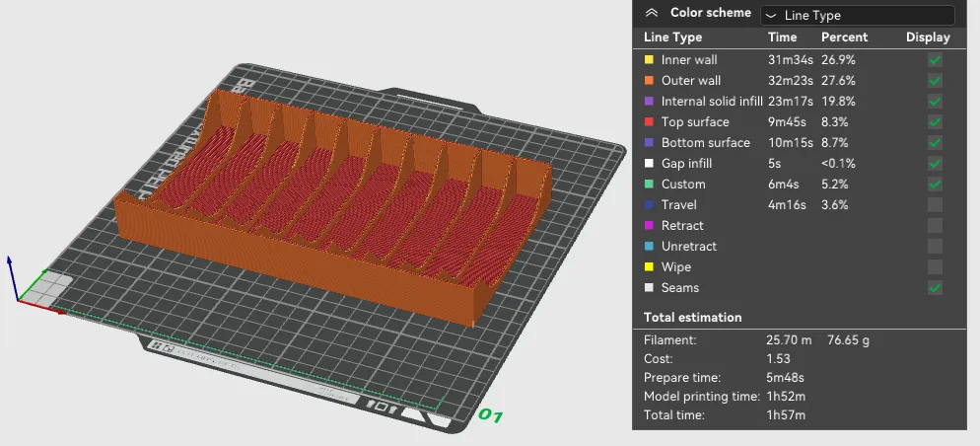Toggle Internal solid infill display
This screenshot has height=446, width=980.
click(935, 102)
